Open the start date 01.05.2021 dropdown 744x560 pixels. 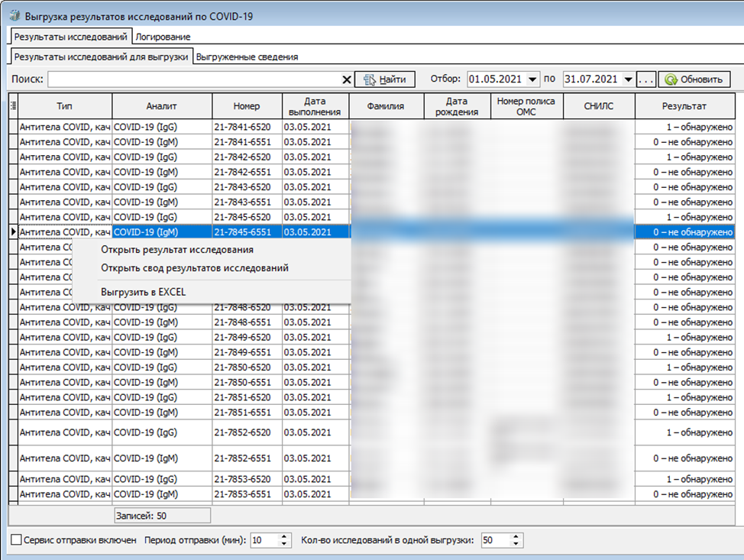(x=533, y=79)
